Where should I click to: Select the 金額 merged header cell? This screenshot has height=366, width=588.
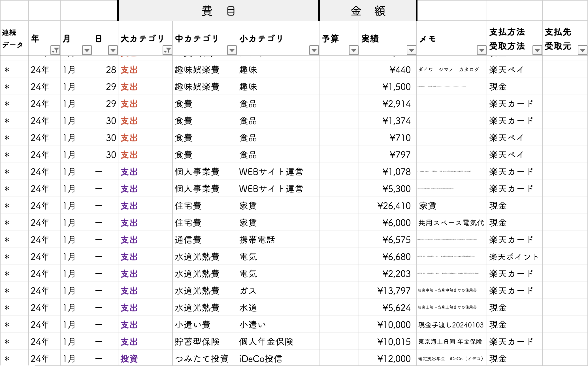pyautogui.click(x=368, y=11)
